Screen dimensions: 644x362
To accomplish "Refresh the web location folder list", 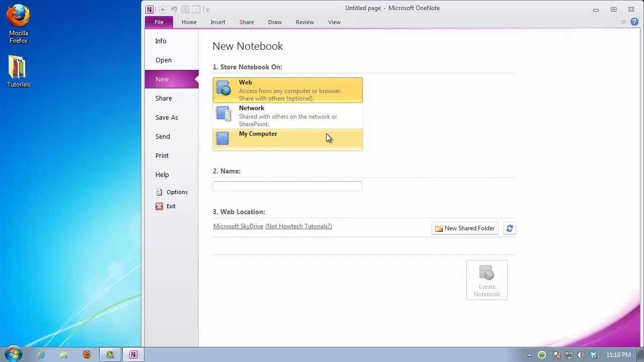I will click(x=509, y=228).
